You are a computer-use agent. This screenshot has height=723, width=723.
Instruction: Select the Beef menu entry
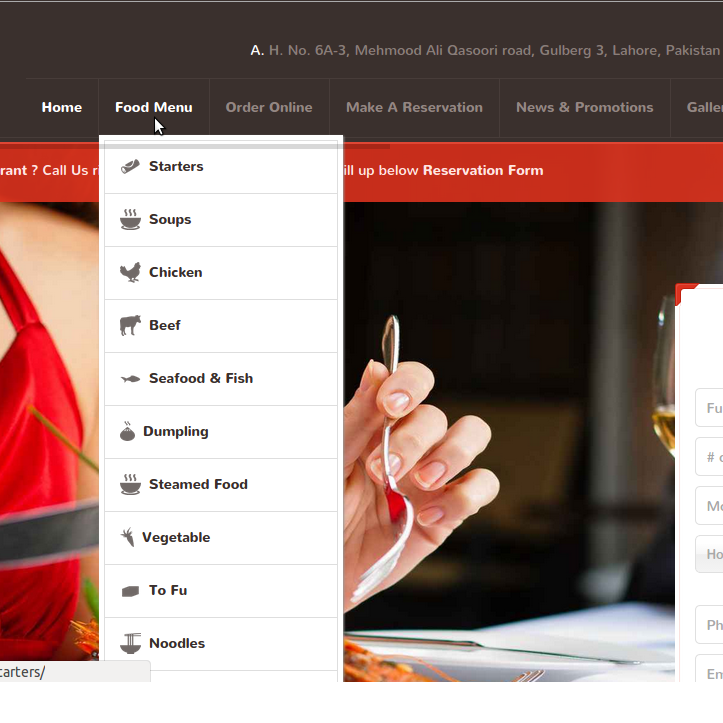(x=221, y=326)
